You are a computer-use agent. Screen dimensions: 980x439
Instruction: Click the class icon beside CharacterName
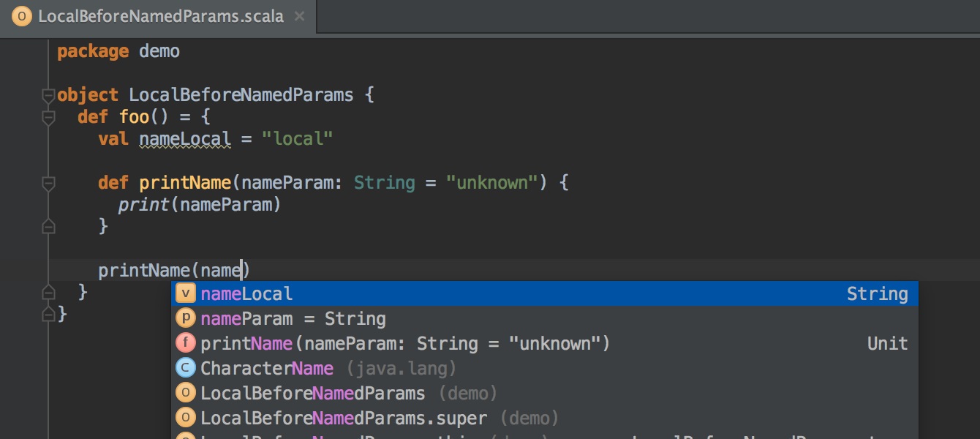[x=186, y=369]
